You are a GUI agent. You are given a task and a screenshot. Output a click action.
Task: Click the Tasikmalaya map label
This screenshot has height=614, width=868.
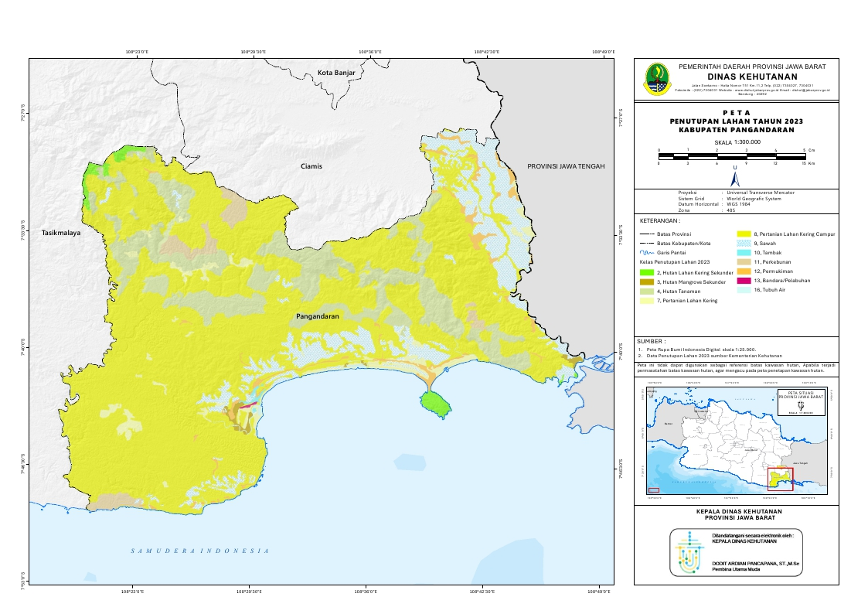click(61, 232)
